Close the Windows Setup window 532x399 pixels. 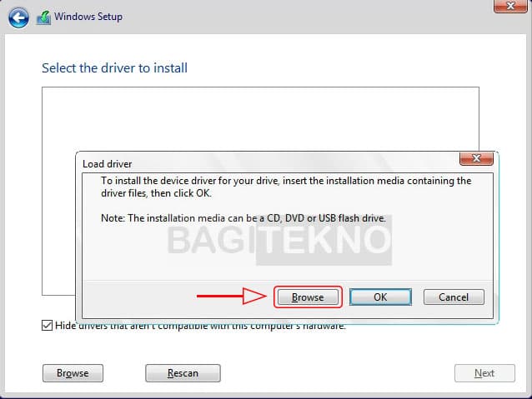click(510, 6)
